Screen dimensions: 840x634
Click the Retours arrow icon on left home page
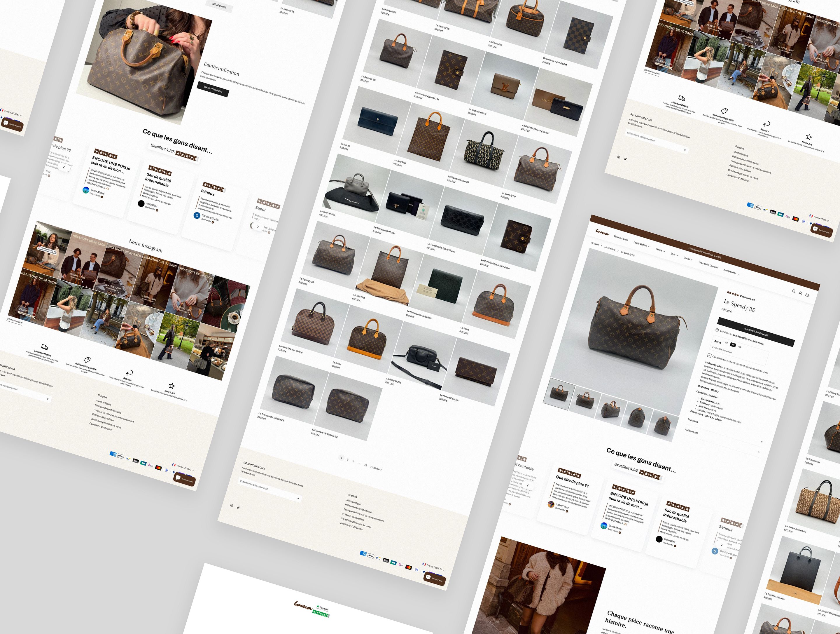pos(129,372)
